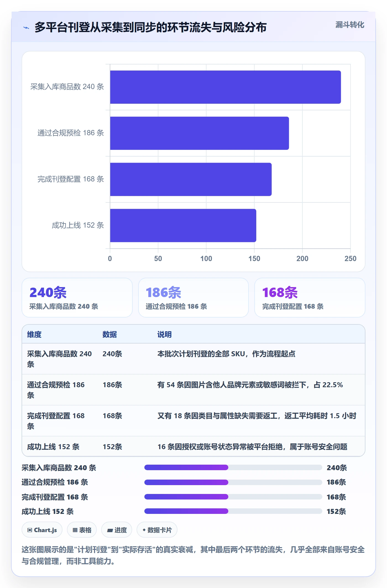
Task: Select the 进度 chip
Action: pos(117,530)
